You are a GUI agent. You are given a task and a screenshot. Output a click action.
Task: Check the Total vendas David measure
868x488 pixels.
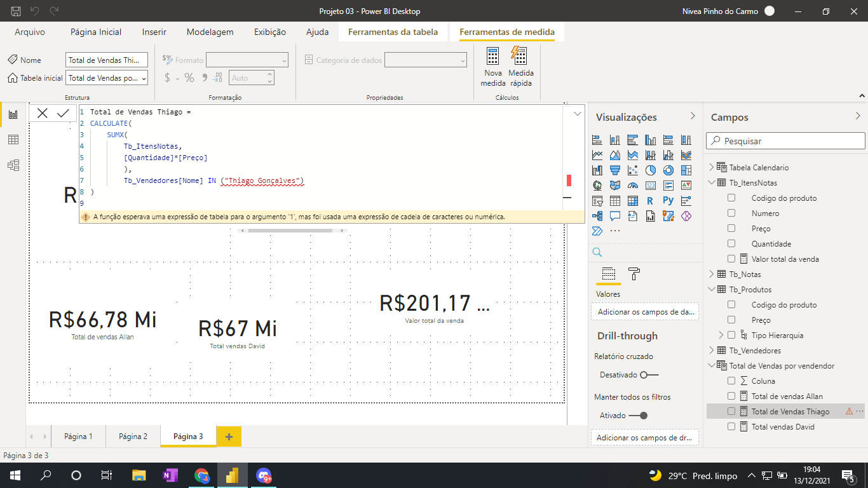click(731, 427)
